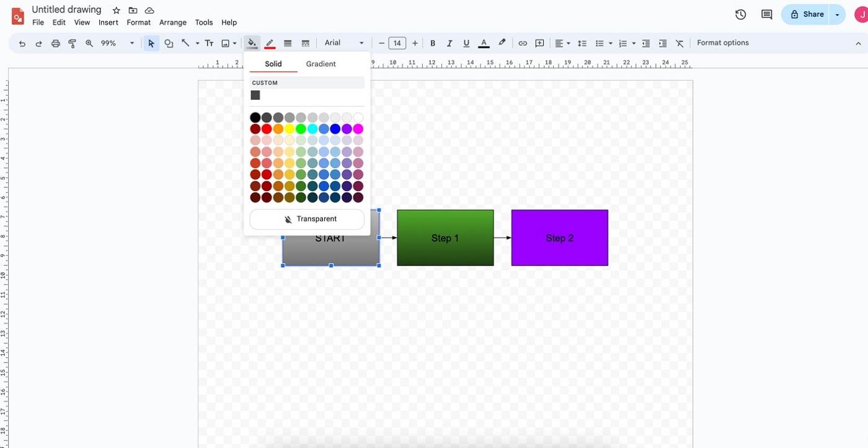Toggle Italic formatting
This screenshot has height=448, width=868.
(x=449, y=43)
